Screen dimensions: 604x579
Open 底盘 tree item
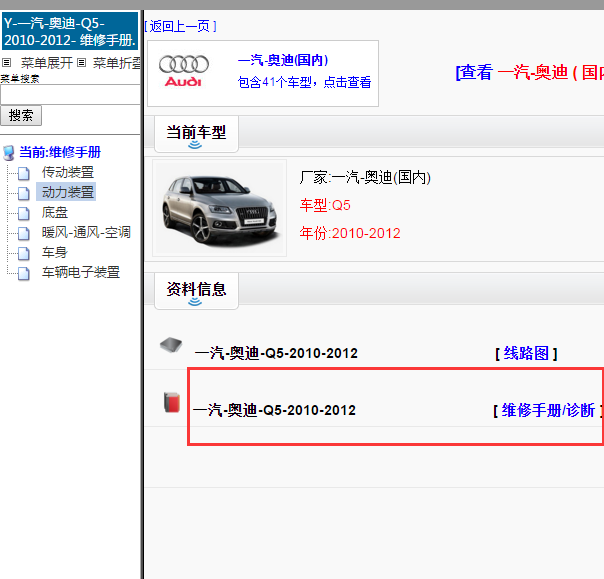tap(55, 212)
